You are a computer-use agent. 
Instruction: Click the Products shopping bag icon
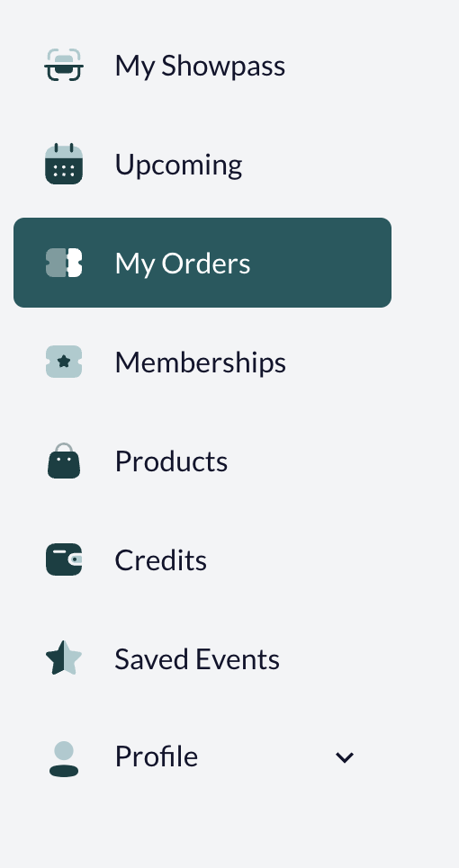click(x=64, y=461)
